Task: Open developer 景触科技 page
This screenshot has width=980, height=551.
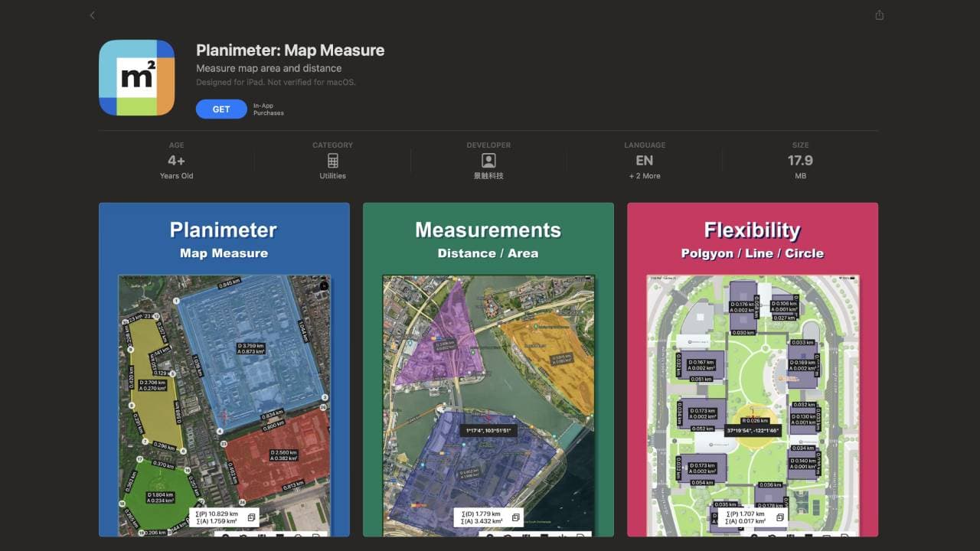Action: pos(488,176)
